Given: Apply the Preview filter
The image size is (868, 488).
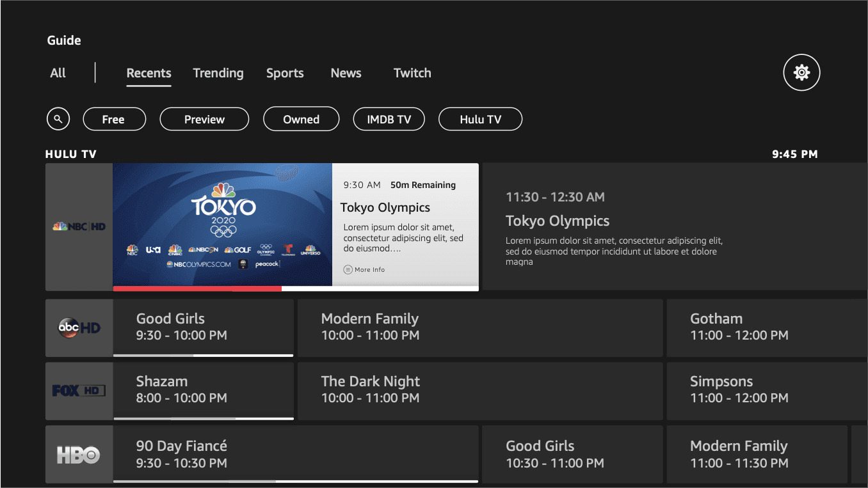Looking at the screenshot, I should click(204, 119).
